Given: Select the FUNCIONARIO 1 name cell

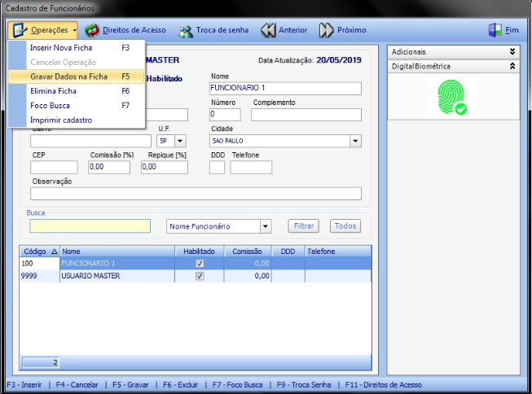Looking at the screenshot, I should pos(117,263).
